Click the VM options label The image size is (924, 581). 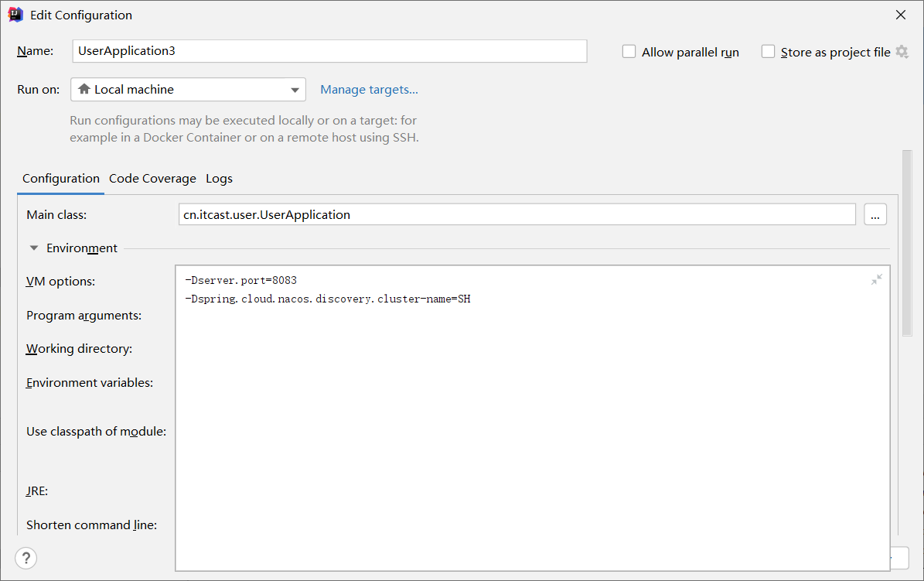[60, 282]
